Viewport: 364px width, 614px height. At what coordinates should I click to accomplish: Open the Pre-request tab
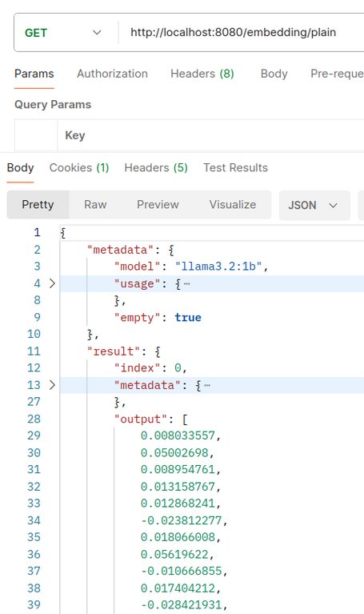(x=337, y=74)
